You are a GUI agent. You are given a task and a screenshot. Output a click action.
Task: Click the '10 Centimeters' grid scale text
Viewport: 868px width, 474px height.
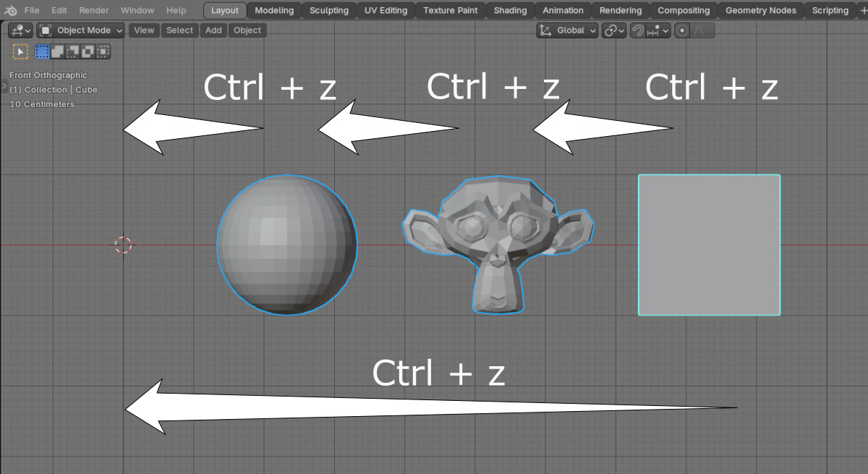click(42, 104)
